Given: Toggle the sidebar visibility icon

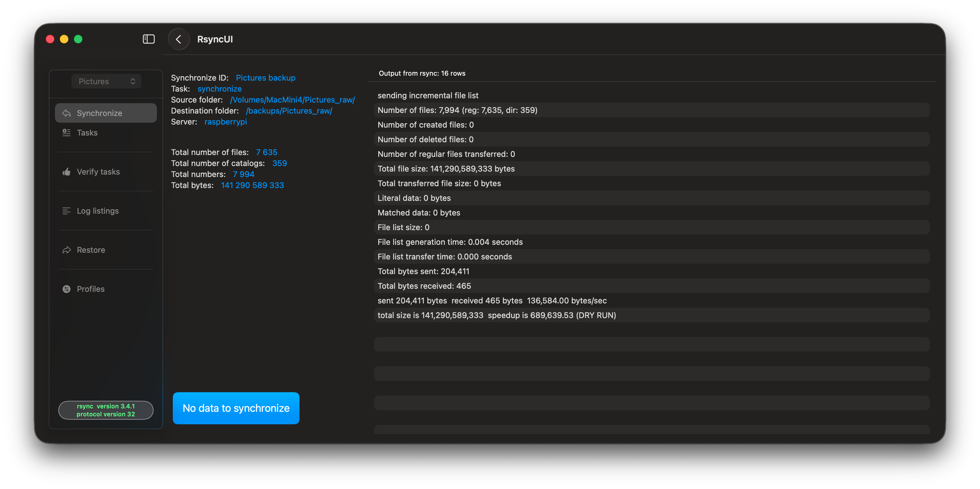Looking at the screenshot, I should click(148, 39).
